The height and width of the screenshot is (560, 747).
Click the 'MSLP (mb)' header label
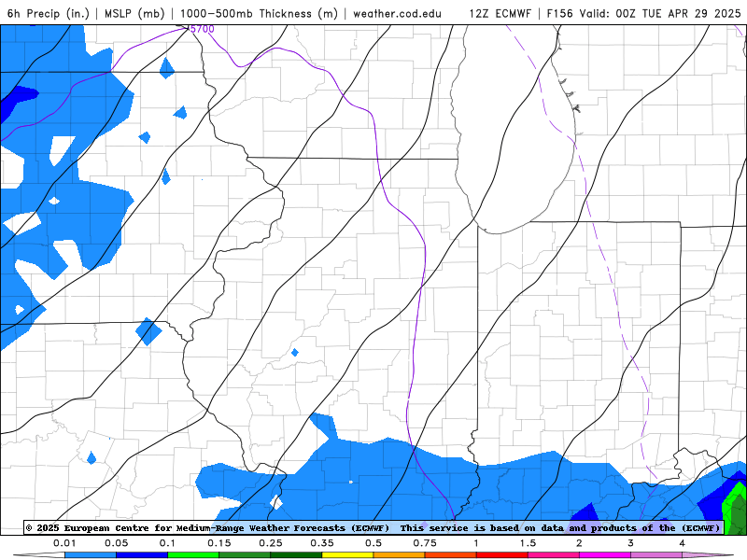tap(134, 13)
